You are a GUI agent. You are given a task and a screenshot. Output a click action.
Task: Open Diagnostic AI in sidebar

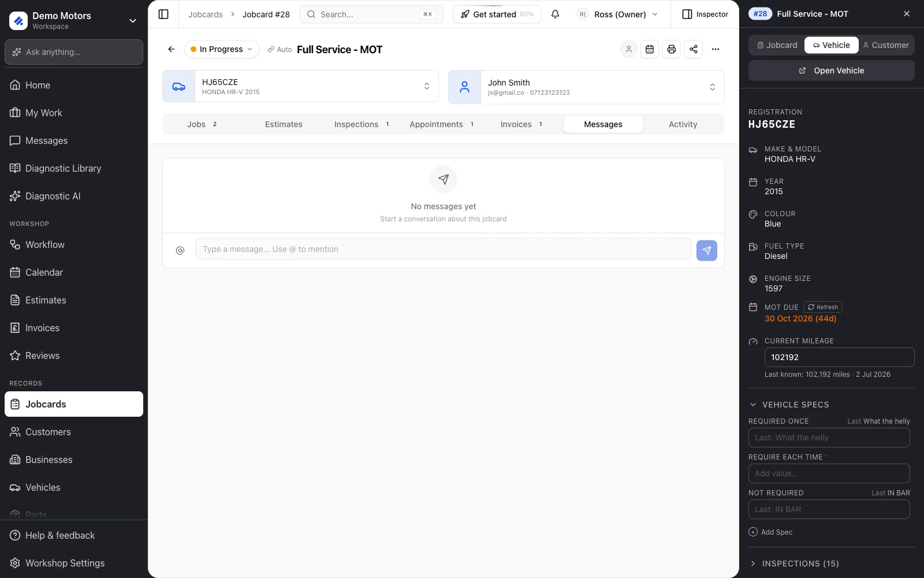(x=74, y=196)
